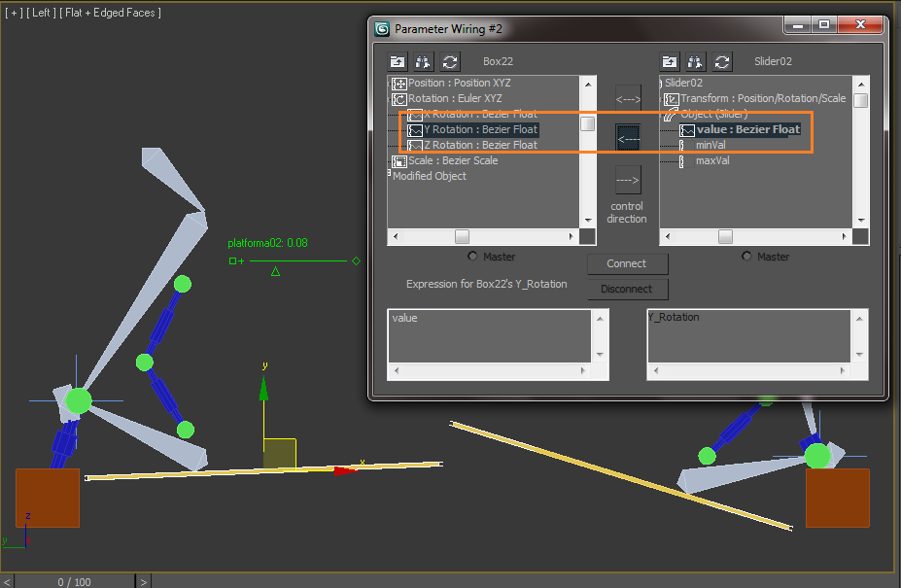Screen dimensions: 901x588
Task: Refresh the Box22 tree view
Action: pos(450,61)
